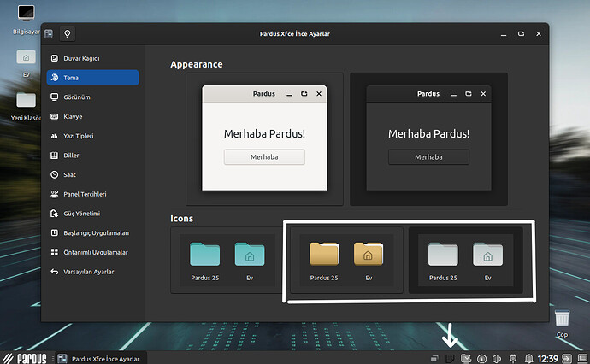Viewport: 590px width, 364px height.
Task: Click the lightbulb icon in the title bar
Action: click(68, 33)
